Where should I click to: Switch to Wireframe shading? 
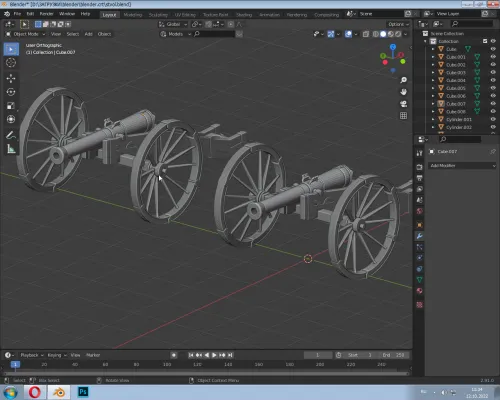pos(376,34)
